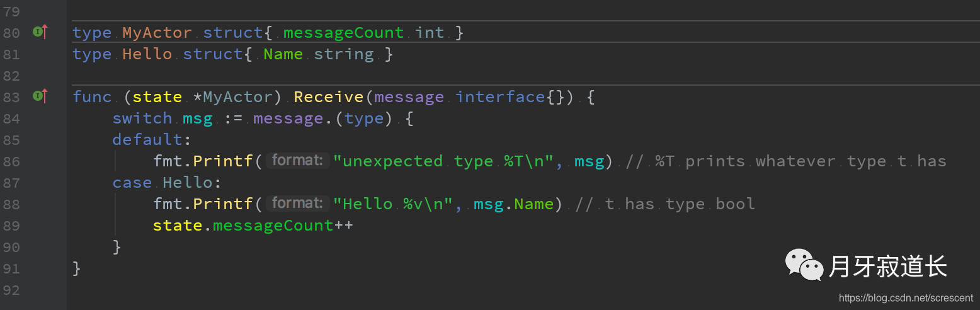980x310 pixels.
Task: Select line number 79 in the gutter
Action: click(11, 12)
